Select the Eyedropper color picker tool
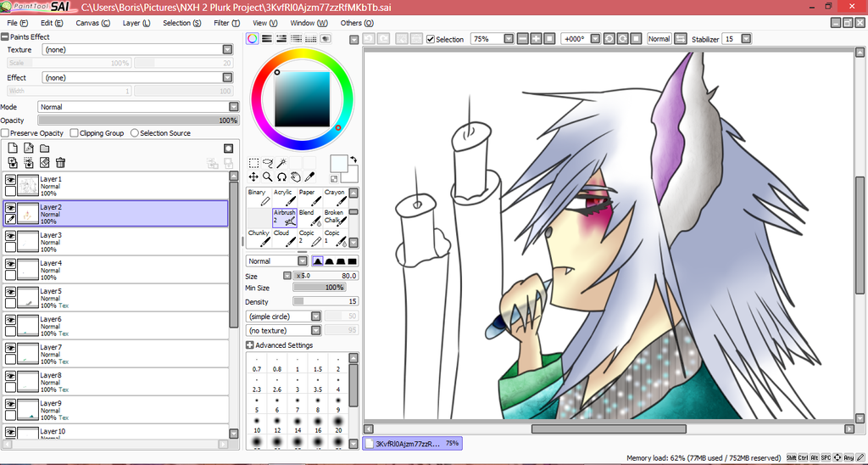This screenshot has height=465, width=868. 310,177
